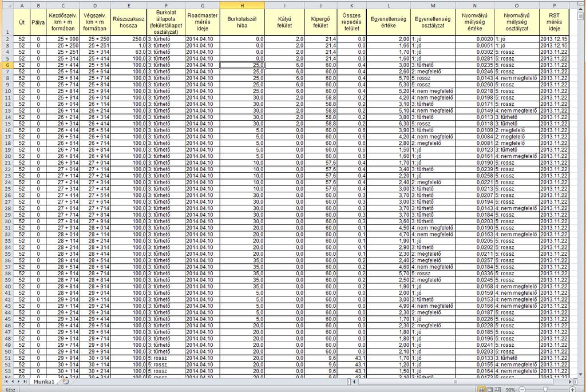Click the 'Végszelv. km + m formában' header

(95, 22)
